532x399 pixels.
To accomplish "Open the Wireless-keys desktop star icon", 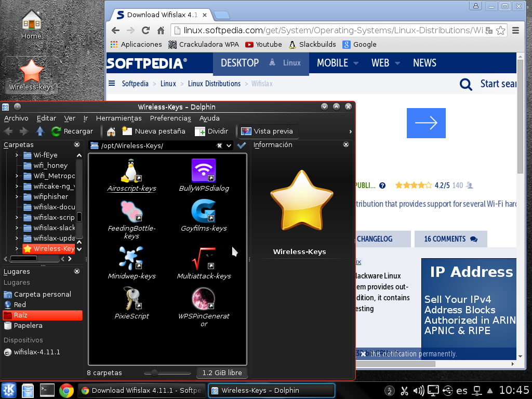I will pyautogui.click(x=32, y=75).
